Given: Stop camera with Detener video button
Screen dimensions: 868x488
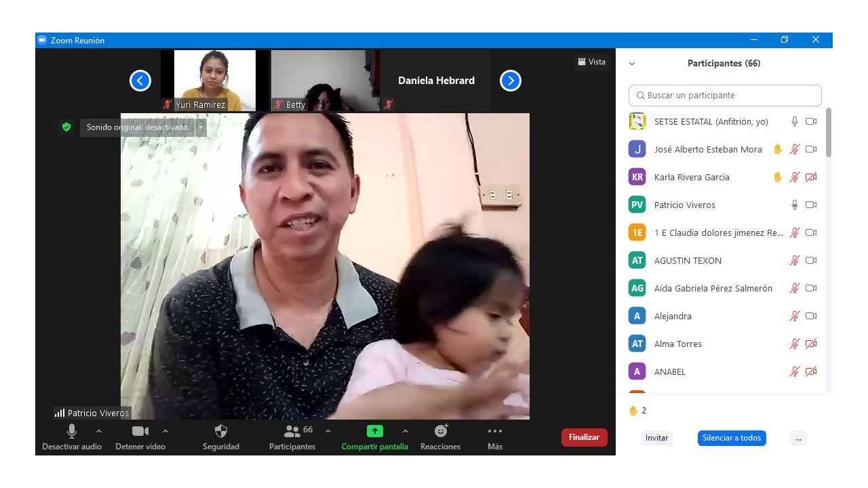Looking at the screenshot, I should coord(140,437).
